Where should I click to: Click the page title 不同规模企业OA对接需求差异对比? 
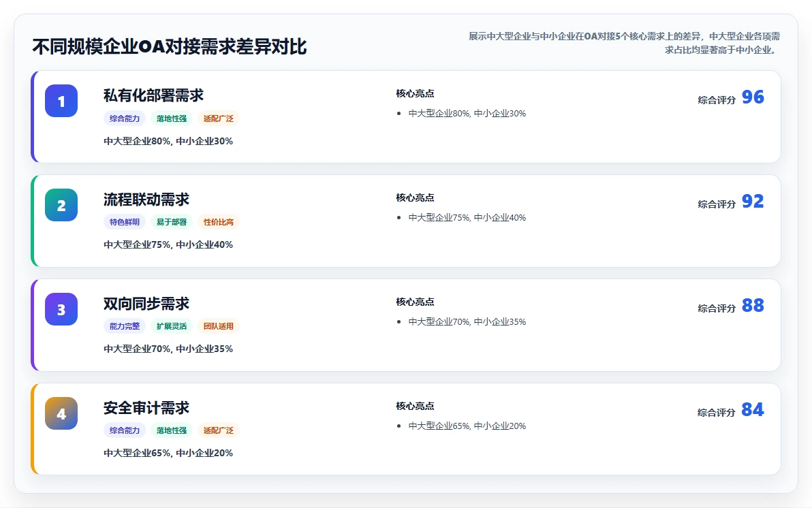pyautogui.click(x=170, y=46)
